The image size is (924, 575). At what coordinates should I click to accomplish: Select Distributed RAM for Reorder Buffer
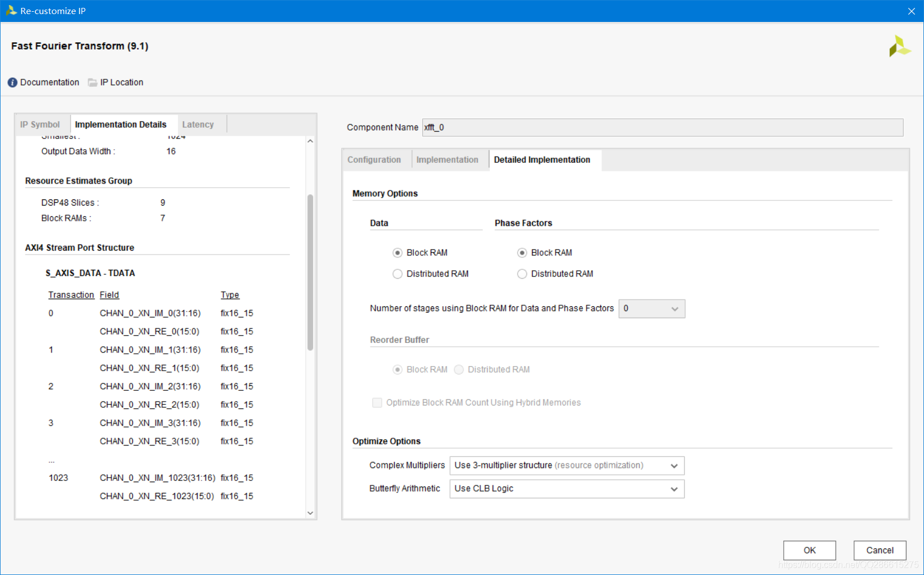459,369
